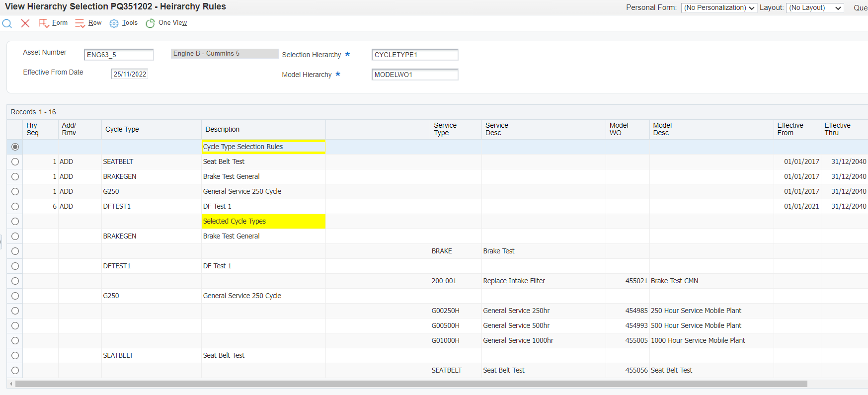Click the yellow Cycle Type Selection Rules cell
Viewport: 868px width, 395px height.
pyautogui.click(x=263, y=147)
